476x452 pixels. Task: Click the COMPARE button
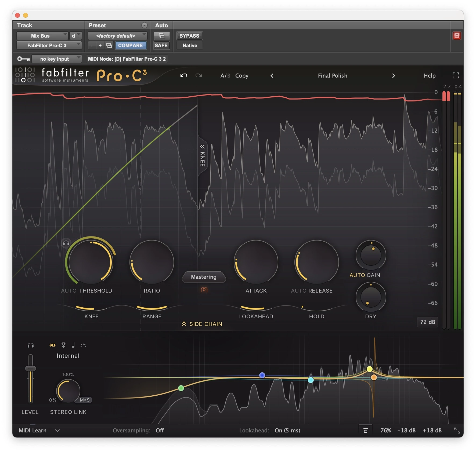(131, 45)
